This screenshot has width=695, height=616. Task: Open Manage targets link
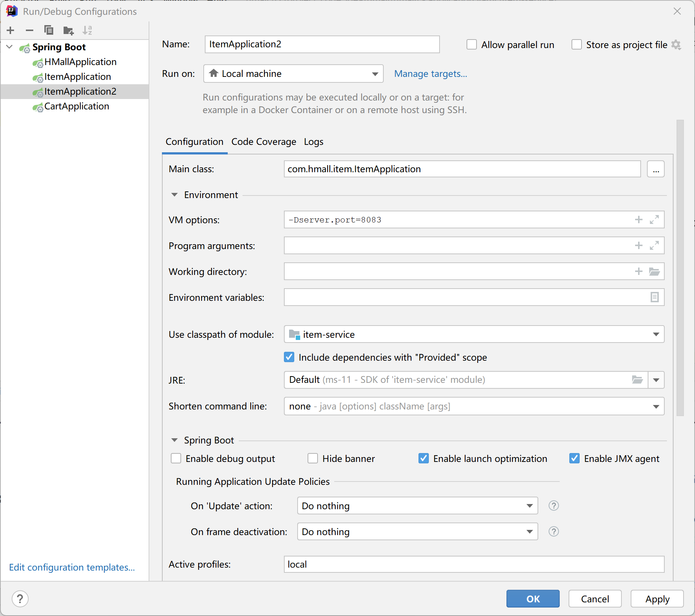(x=431, y=74)
